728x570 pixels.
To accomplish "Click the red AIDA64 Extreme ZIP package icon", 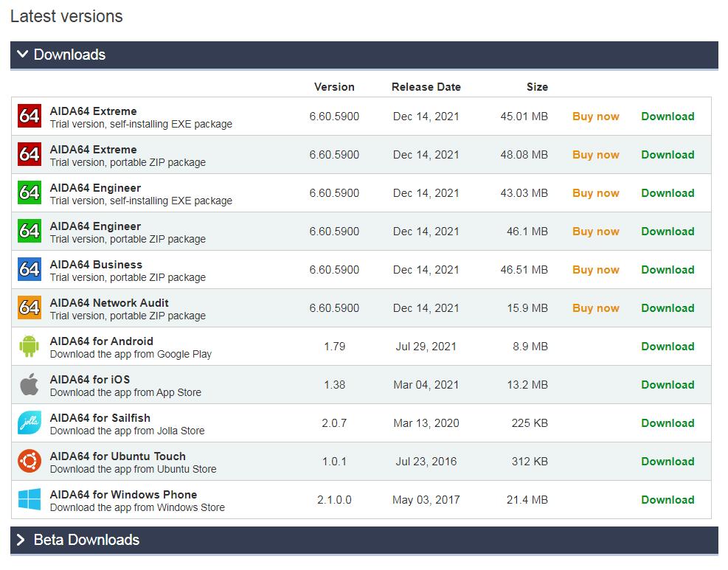I will tap(30, 154).
